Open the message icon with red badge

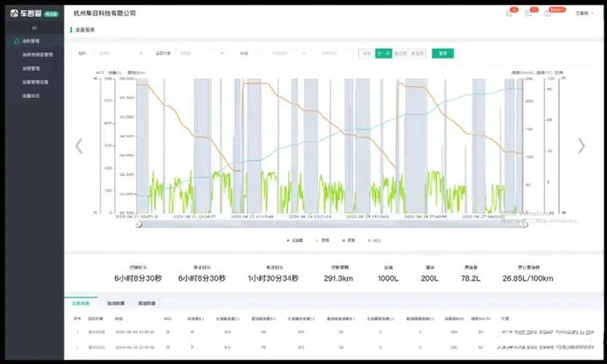pos(528,13)
